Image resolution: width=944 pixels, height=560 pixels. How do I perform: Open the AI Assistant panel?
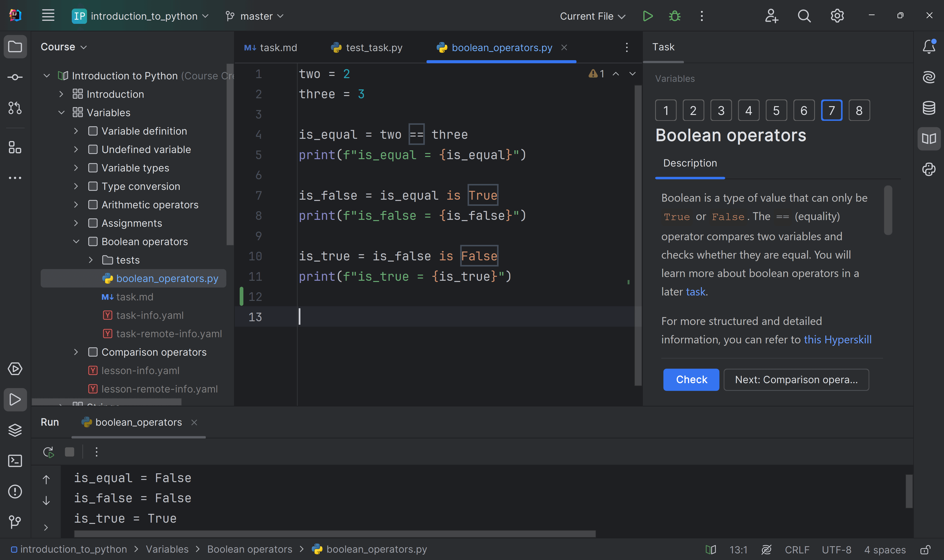pyautogui.click(x=929, y=77)
